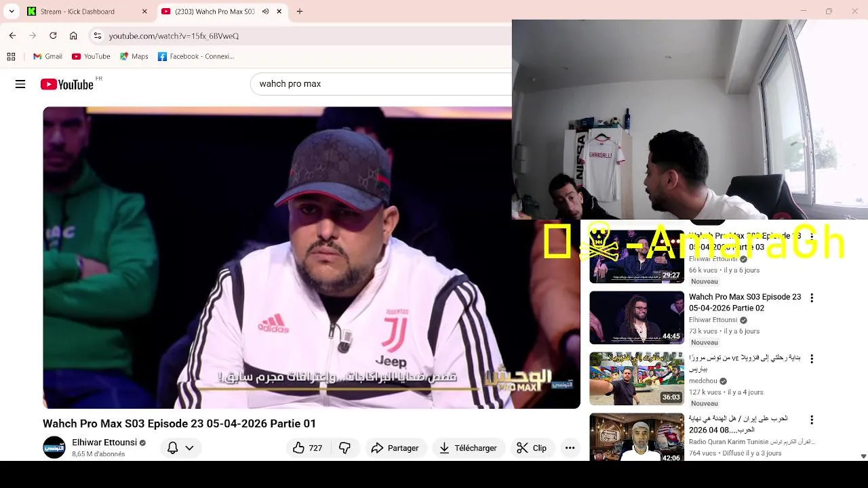This screenshot has width=868, height=488.
Task: Open options menu for Partie 02 video
Action: coord(811,298)
